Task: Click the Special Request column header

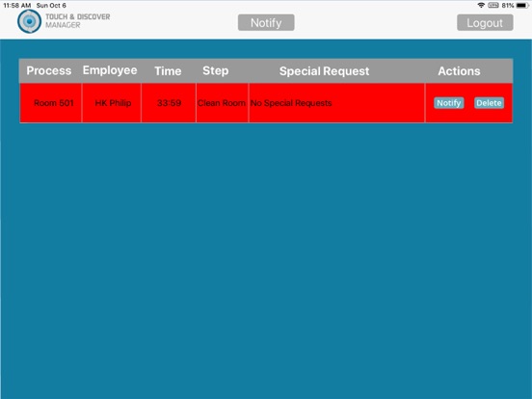Action: (x=325, y=71)
